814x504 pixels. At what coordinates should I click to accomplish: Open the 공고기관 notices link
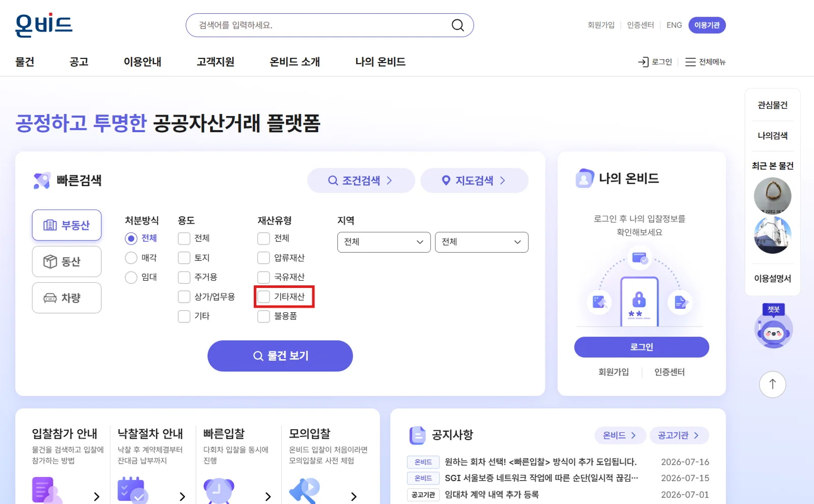pos(679,435)
